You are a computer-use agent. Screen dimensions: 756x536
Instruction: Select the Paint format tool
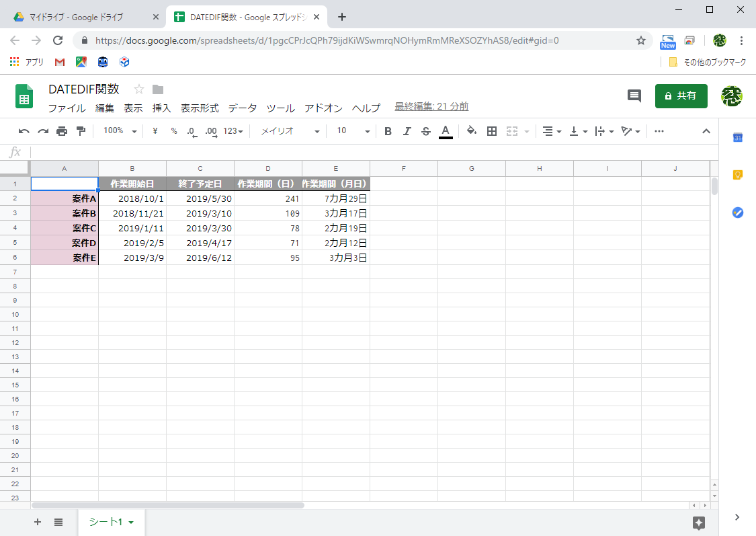click(81, 130)
